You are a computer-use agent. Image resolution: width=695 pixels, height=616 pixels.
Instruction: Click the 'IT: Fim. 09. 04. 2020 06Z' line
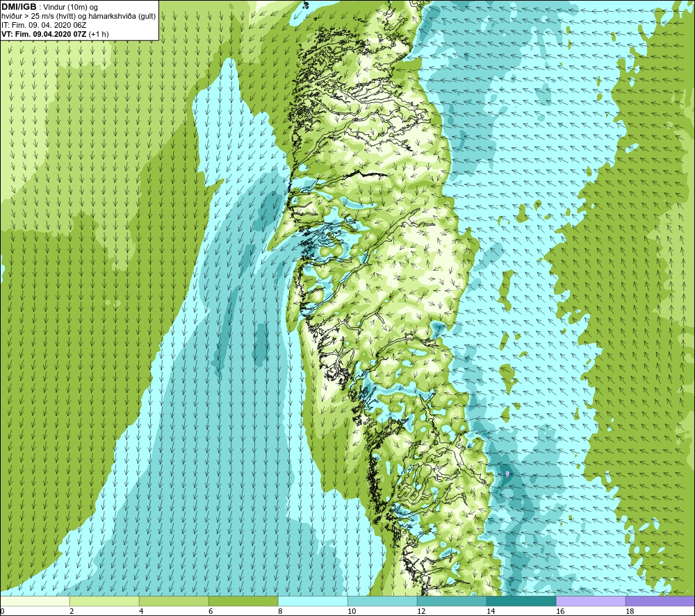click(x=44, y=25)
